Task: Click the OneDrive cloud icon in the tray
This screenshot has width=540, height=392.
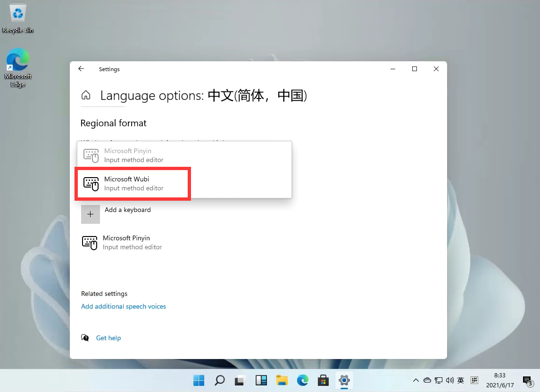Action: pos(427,380)
